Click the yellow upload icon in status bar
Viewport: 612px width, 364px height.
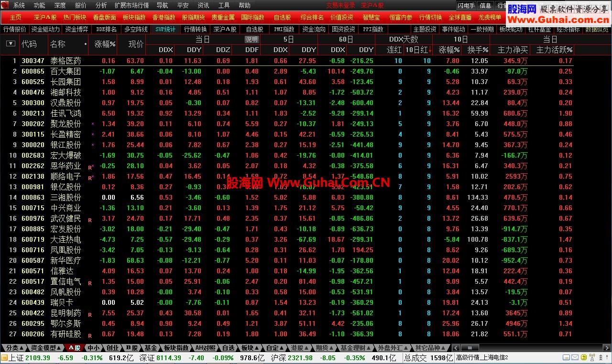584,357
